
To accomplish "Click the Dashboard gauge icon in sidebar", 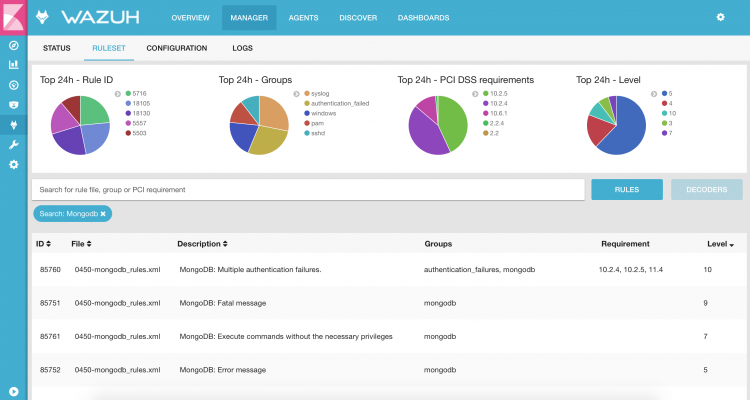I will (14, 85).
